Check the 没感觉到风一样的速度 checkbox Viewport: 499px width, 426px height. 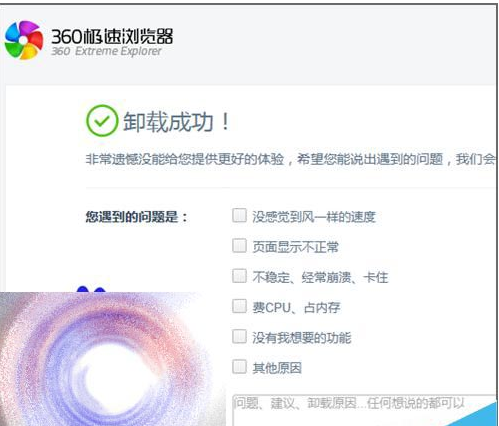[239, 216]
